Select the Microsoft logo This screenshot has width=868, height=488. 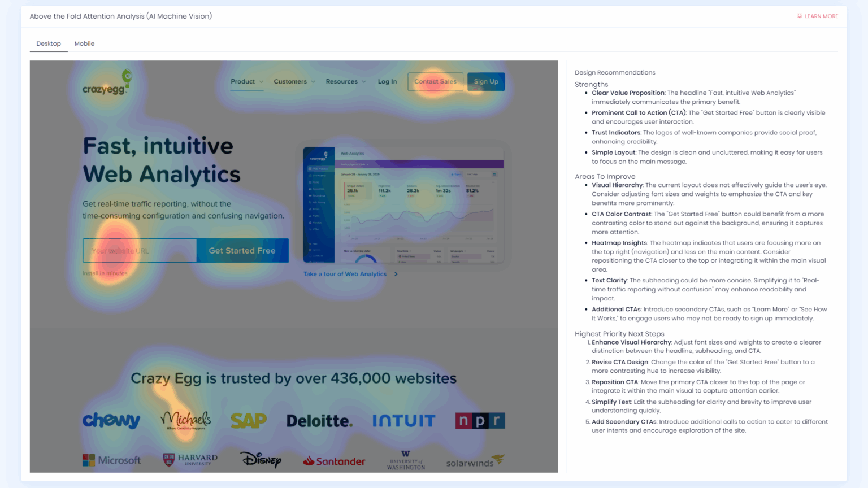pyautogui.click(x=112, y=460)
